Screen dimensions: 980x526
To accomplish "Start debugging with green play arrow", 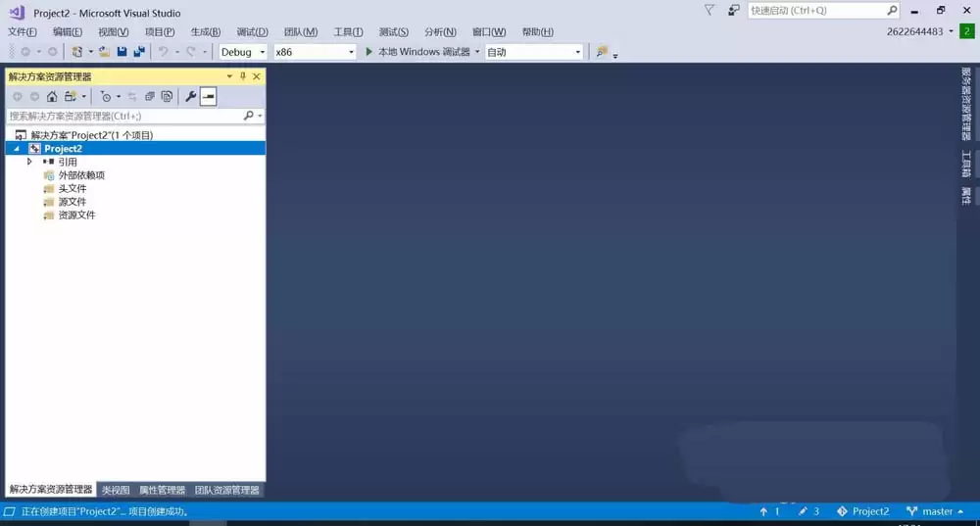I will (x=368, y=52).
